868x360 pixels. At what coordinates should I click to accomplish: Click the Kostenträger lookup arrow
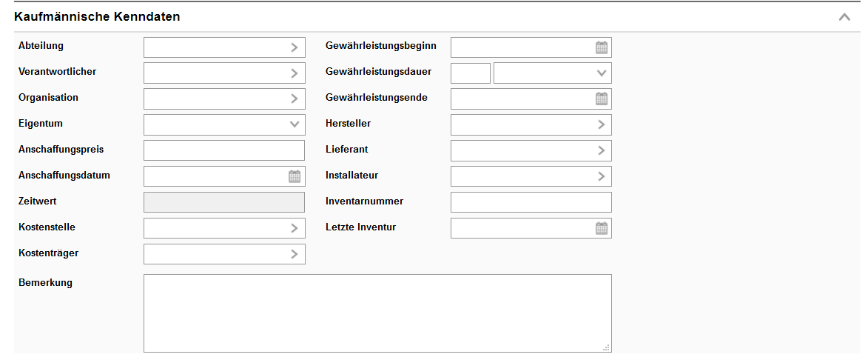[295, 254]
